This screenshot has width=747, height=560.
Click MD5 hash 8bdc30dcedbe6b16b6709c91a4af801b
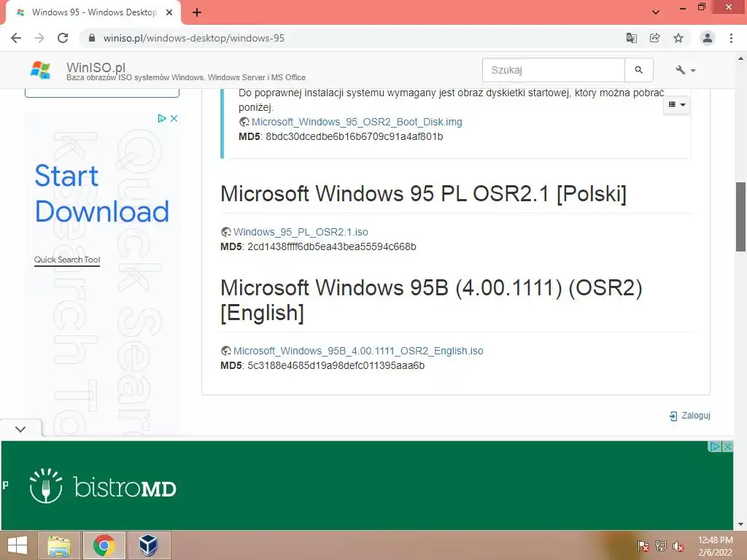pyautogui.click(x=354, y=136)
